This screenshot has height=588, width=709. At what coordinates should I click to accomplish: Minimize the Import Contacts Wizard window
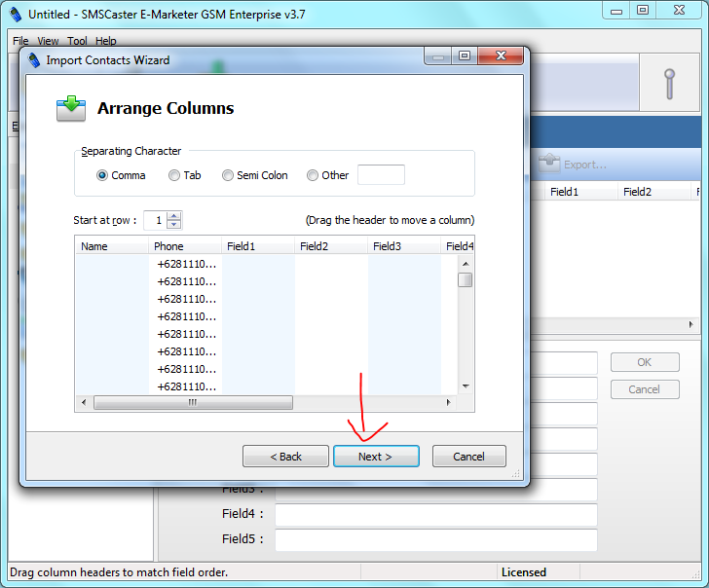[437, 55]
